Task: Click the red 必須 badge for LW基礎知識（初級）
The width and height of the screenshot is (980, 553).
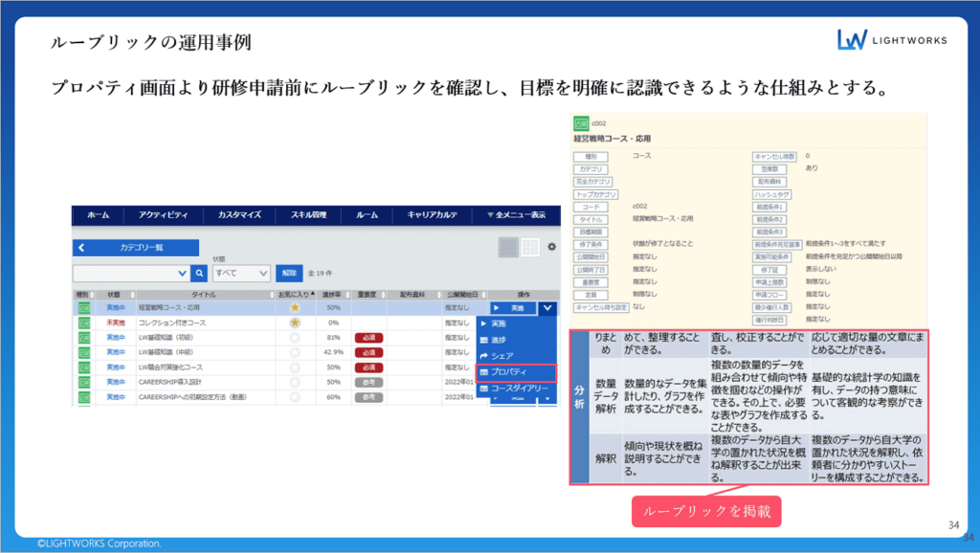Action: tap(367, 338)
